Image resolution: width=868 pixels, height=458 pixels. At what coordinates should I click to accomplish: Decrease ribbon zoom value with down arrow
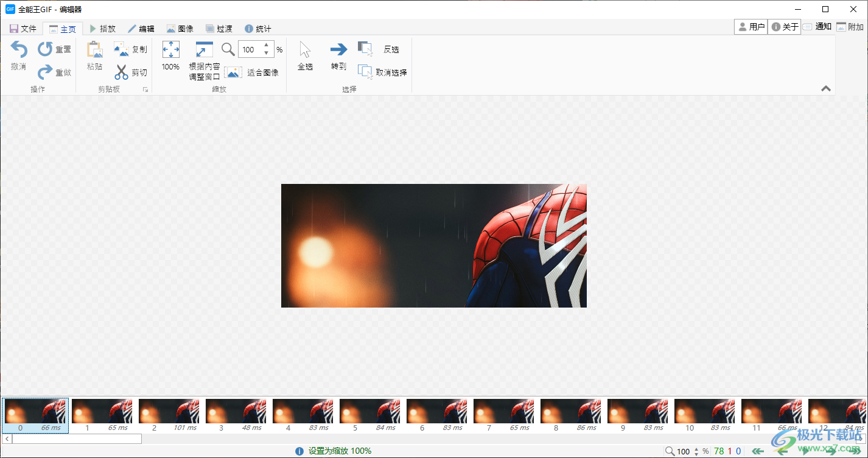coord(267,54)
